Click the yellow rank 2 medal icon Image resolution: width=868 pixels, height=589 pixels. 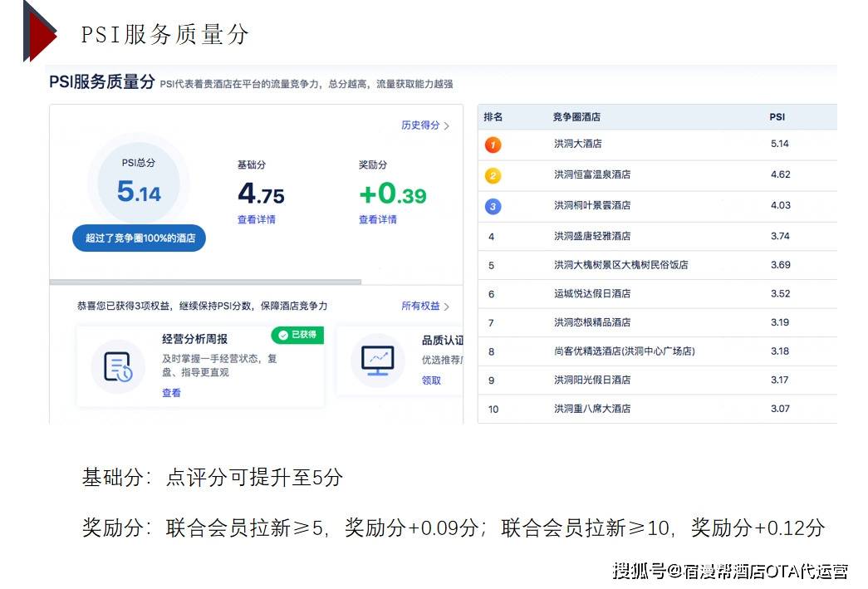coord(493,175)
